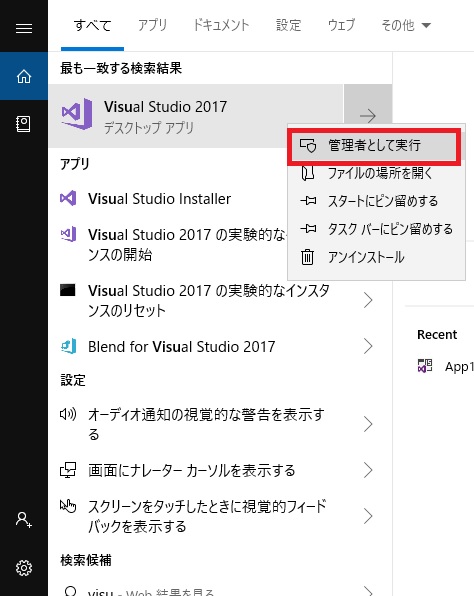Click the add account person icon
Screen dimensions: 474x596
click(24, 520)
